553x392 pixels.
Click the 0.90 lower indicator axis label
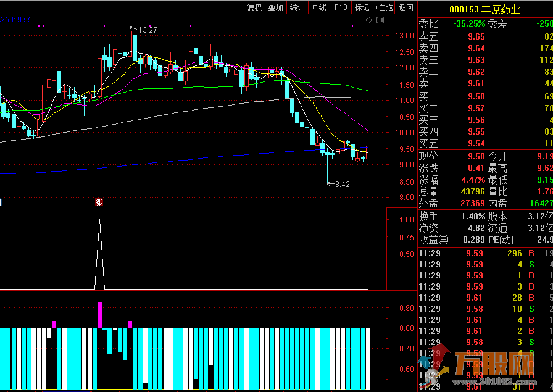click(407, 308)
